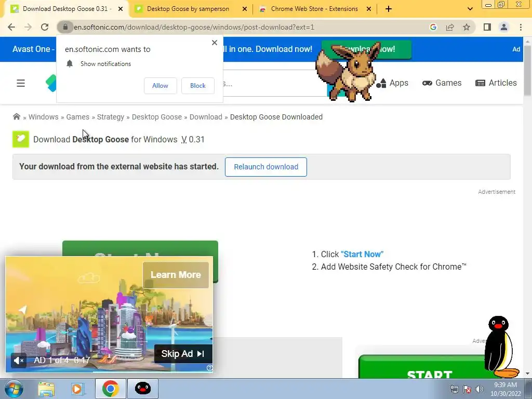Viewport: 532px width, 399px height.
Task: Click the taskbar clock showing 9:39 AM
Action: coord(506,389)
